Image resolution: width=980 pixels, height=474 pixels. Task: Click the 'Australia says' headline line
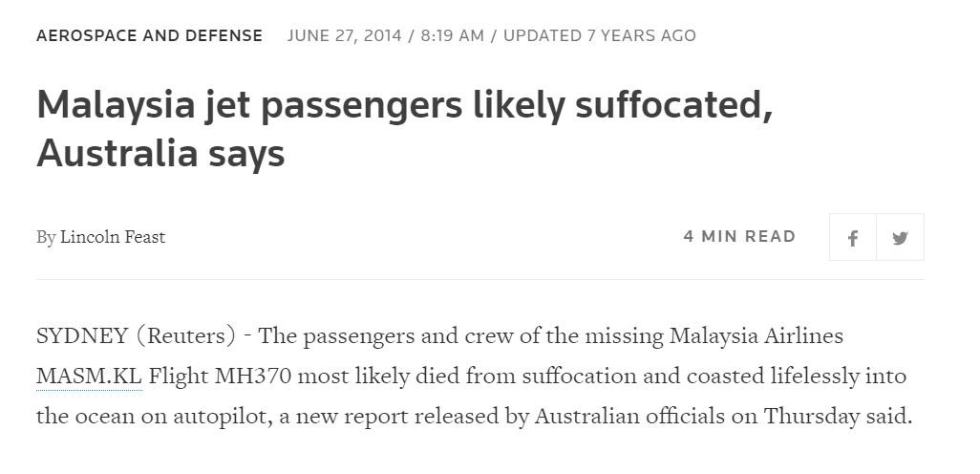coord(160,153)
